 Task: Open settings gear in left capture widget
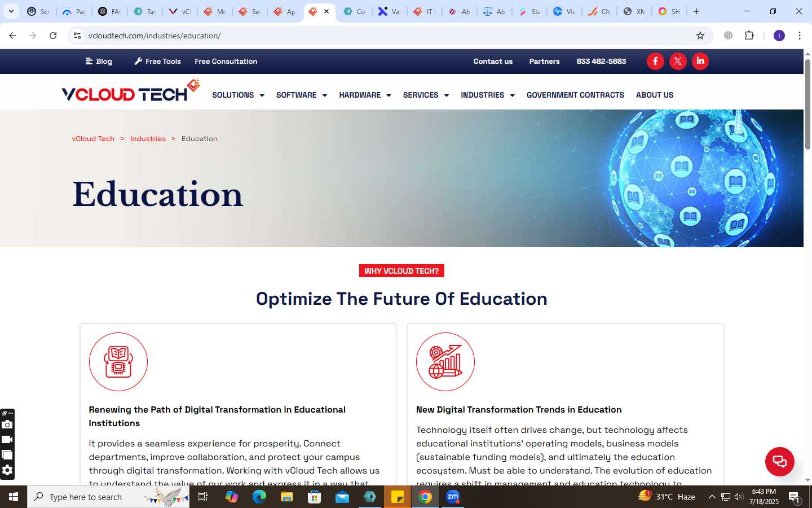[x=7, y=470]
